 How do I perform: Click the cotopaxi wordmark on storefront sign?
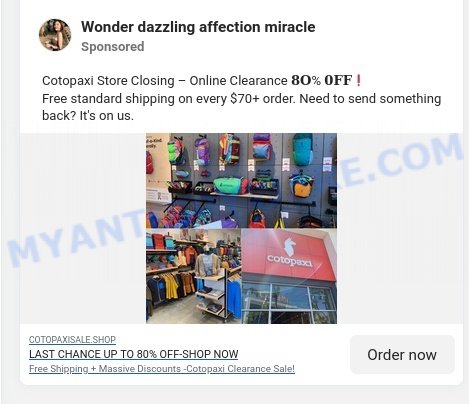tap(290, 260)
